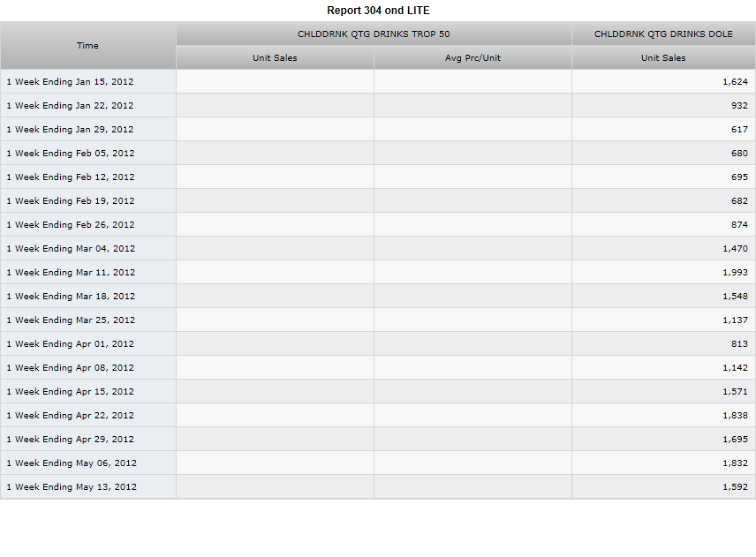
Task: Click the DOLE unit sales value 1,592
Action: (x=735, y=487)
